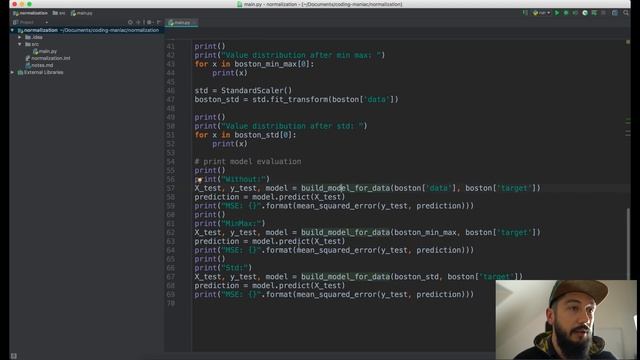
Task: Click print("Std:") on line 66
Action: coord(223,268)
